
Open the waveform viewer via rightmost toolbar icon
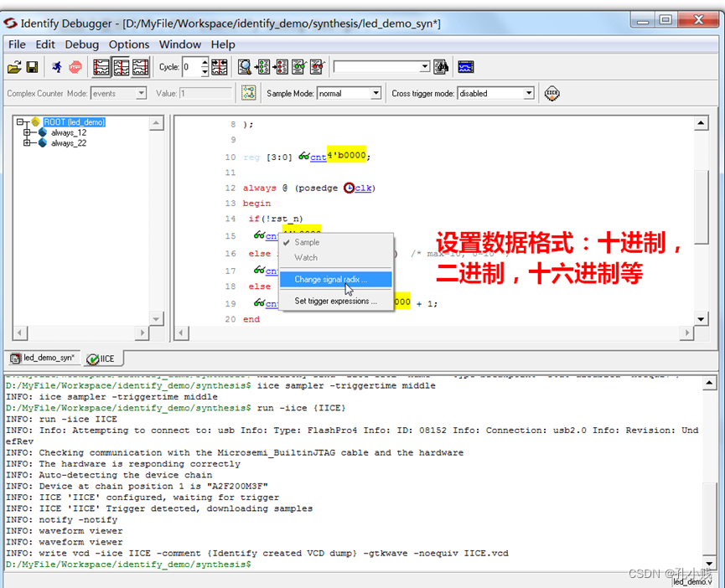(x=465, y=67)
